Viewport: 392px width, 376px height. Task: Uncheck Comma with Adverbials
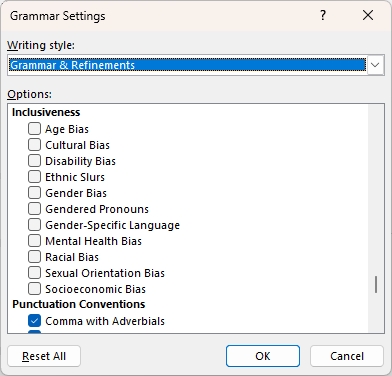(34, 321)
